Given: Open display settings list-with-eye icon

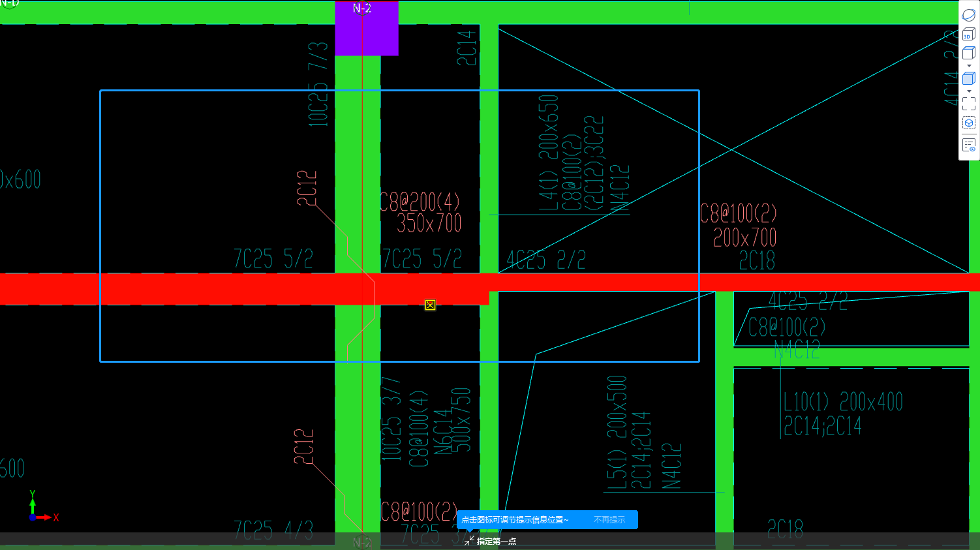Looking at the screenshot, I should point(969,145).
